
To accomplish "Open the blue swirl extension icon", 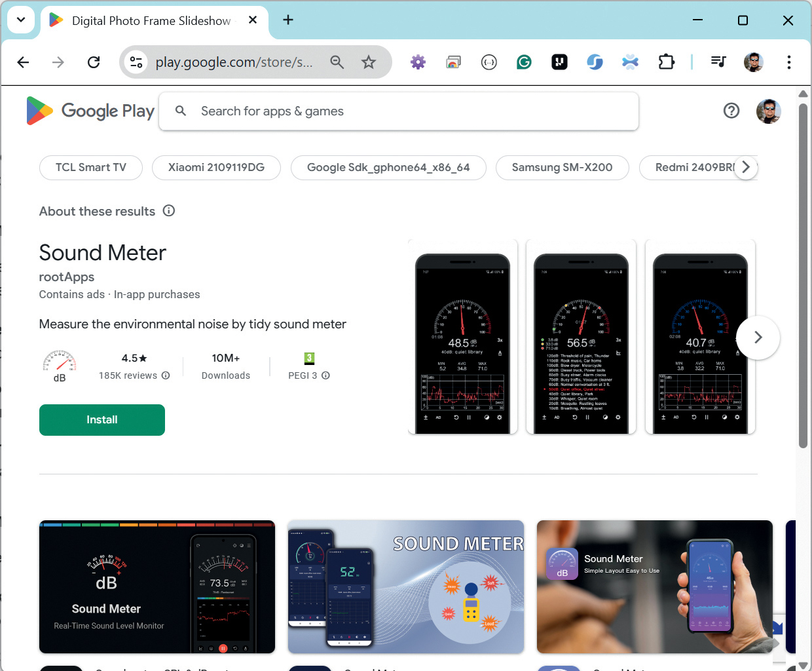I will click(595, 62).
